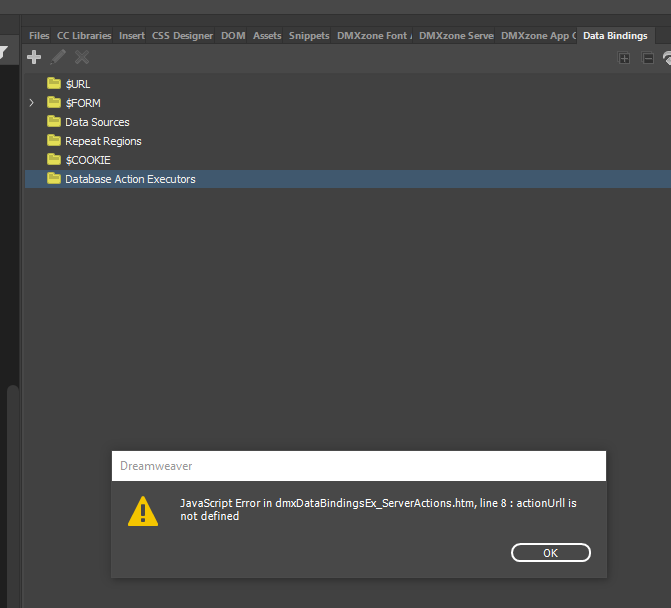
Task: Click the yellow warning triangle icon
Action: point(143,511)
